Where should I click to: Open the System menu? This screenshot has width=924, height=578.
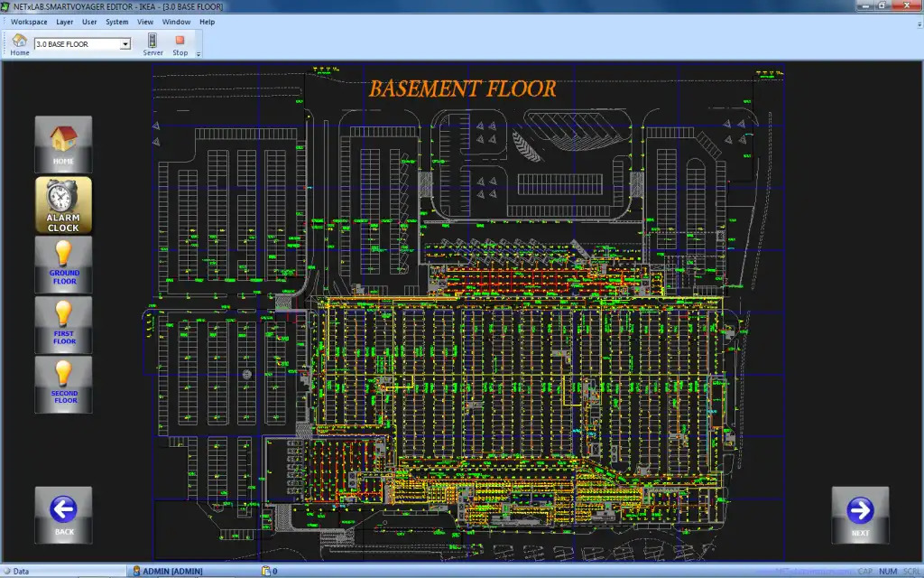[x=117, y=22]
